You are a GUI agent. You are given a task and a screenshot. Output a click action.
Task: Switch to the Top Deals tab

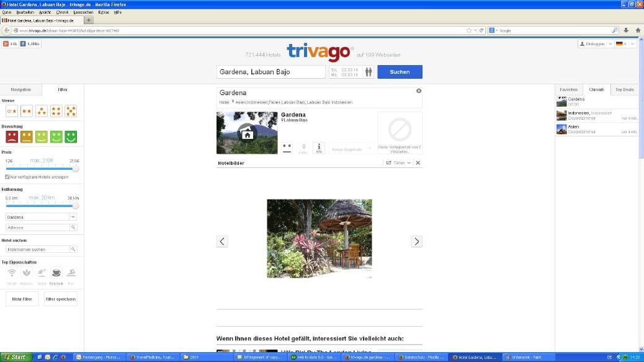(x=624, y=89)
